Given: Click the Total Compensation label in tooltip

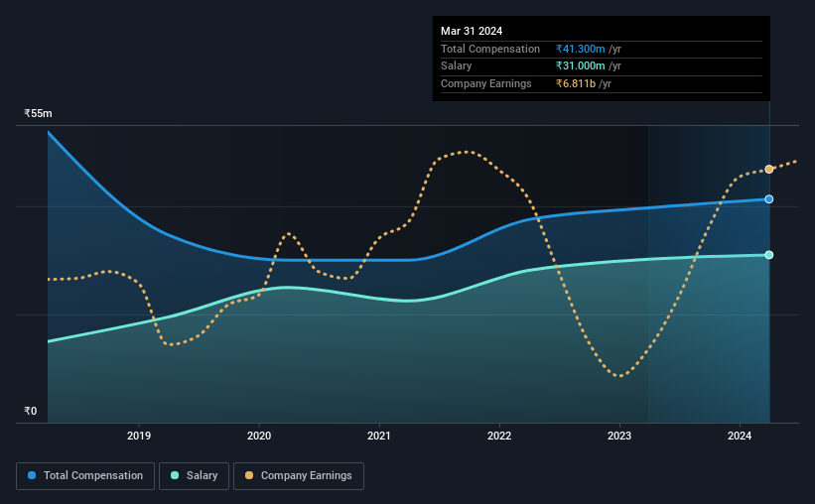Looking at the screenshot, I should coord(490,49).
